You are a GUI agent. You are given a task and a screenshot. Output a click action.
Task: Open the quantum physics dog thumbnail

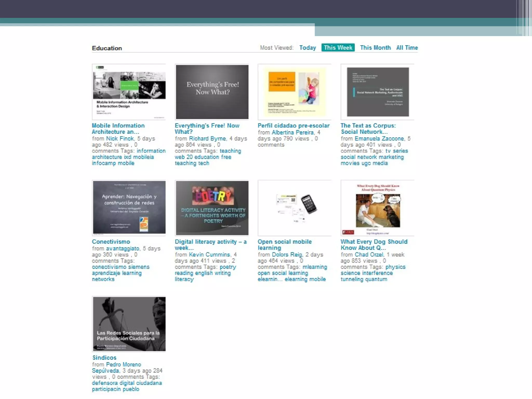point(377,208)
